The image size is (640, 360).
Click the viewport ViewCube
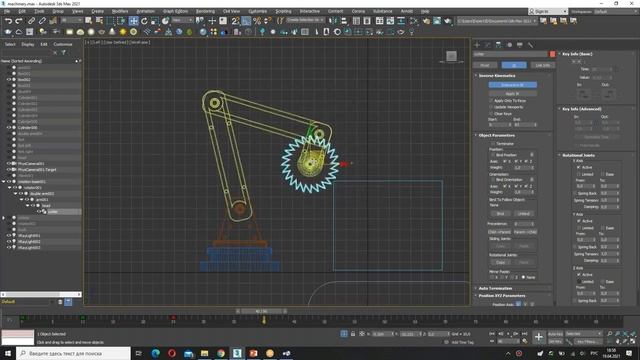point(451,56)
